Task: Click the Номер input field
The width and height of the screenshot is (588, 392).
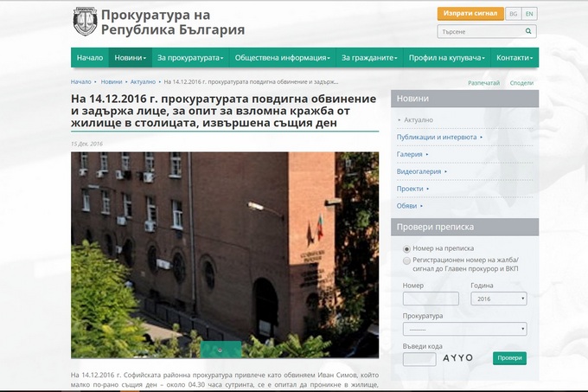Action: (x=431, y=299)
